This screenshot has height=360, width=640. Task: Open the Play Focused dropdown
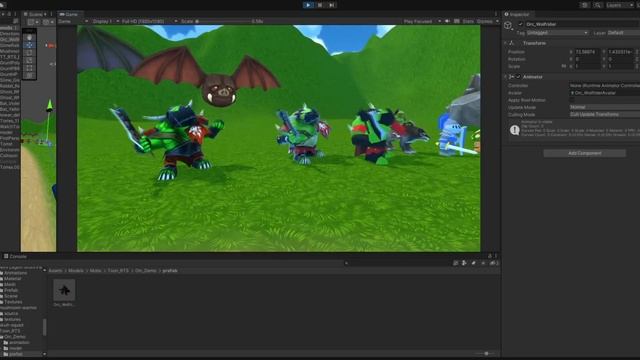(x=422, y=21)
